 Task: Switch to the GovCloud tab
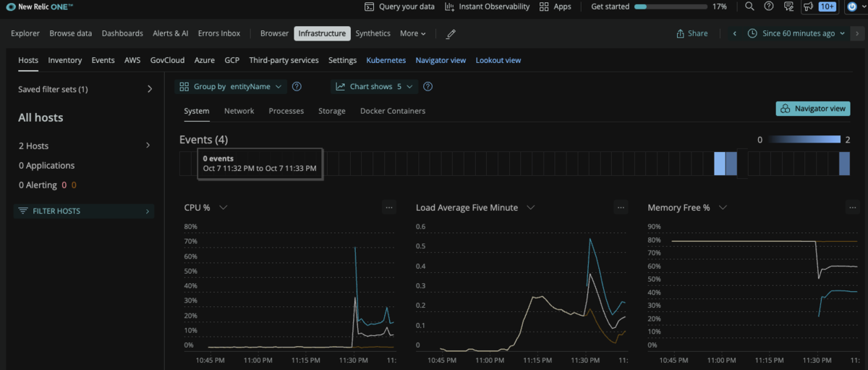tap(167, 60)
